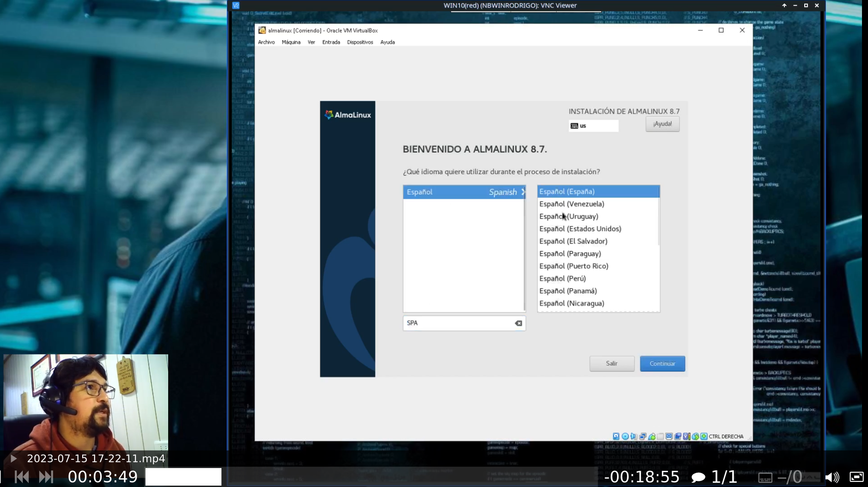Viewport: 868px width, 487px height.
Task: Maximize the VirtualBox almalinux window
Action: [x=721, y=30]
